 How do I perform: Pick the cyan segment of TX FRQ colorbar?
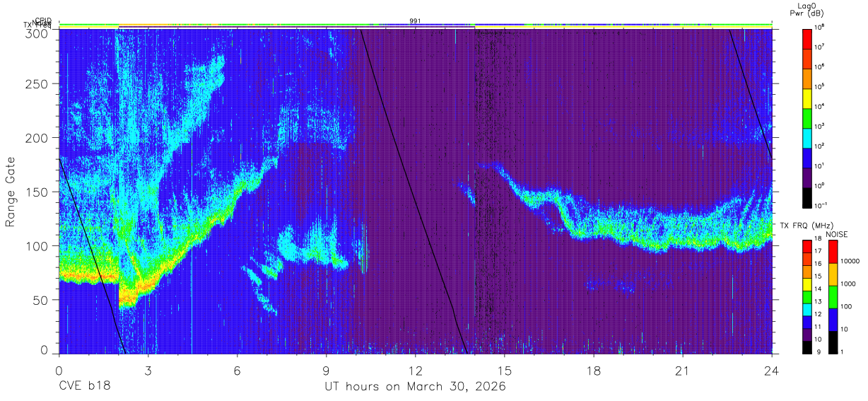(x=808, y=309)
